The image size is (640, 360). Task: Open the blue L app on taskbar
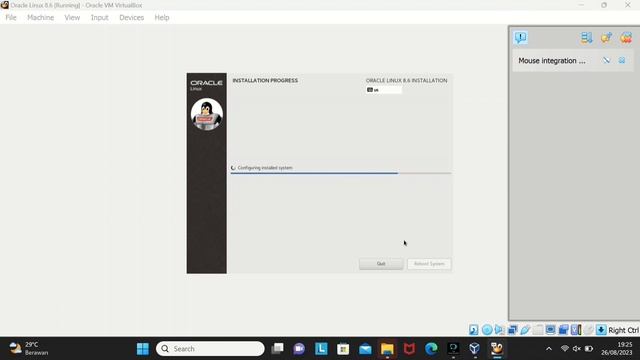321,349
